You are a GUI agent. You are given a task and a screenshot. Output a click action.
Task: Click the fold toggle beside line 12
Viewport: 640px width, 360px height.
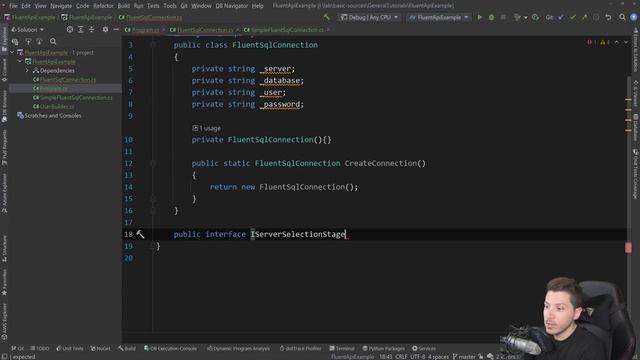point(153,163)
